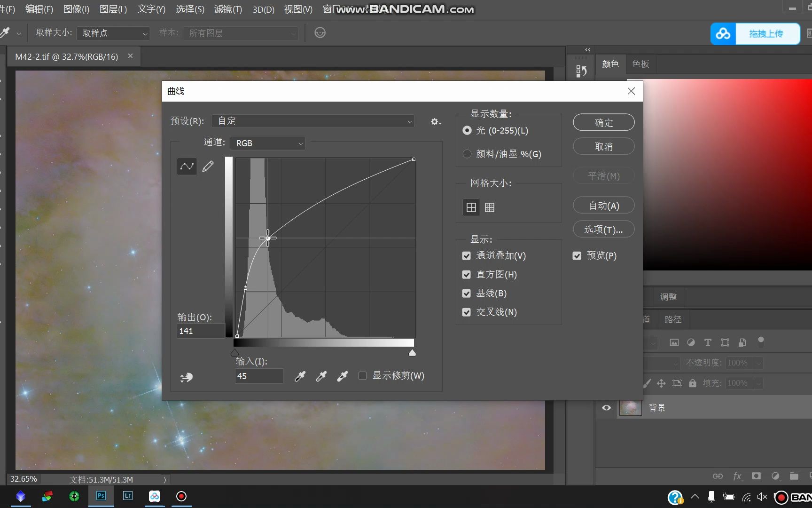Toggle the intersection line checkbox
This screenshot has width=812, height=508.
[467, 312]
